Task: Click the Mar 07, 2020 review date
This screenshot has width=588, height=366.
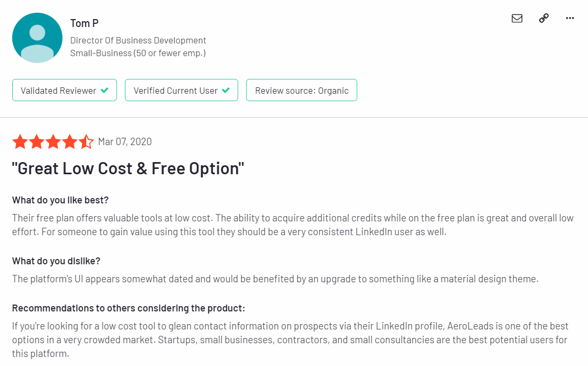Action: 125,141
